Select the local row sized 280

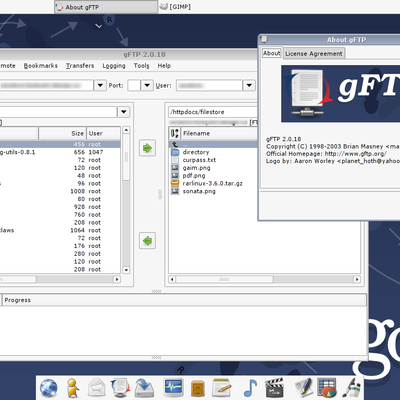60,254
